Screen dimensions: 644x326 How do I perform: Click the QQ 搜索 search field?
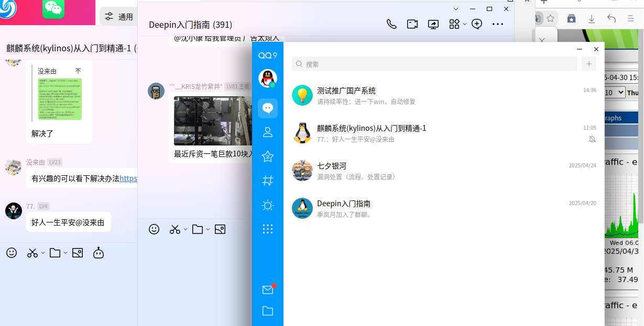434,64
